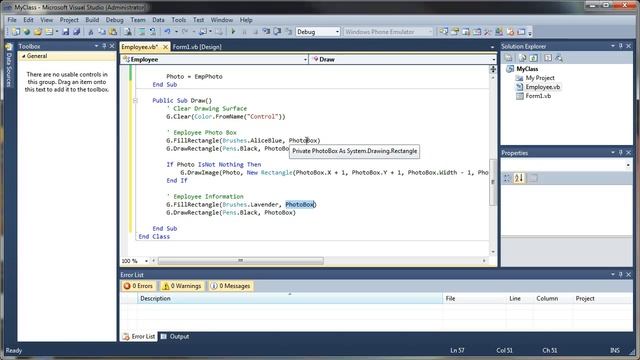Click the Save toolbar icon
The height and width of the screenshot is (360, 640).
(x=65, y=32)
